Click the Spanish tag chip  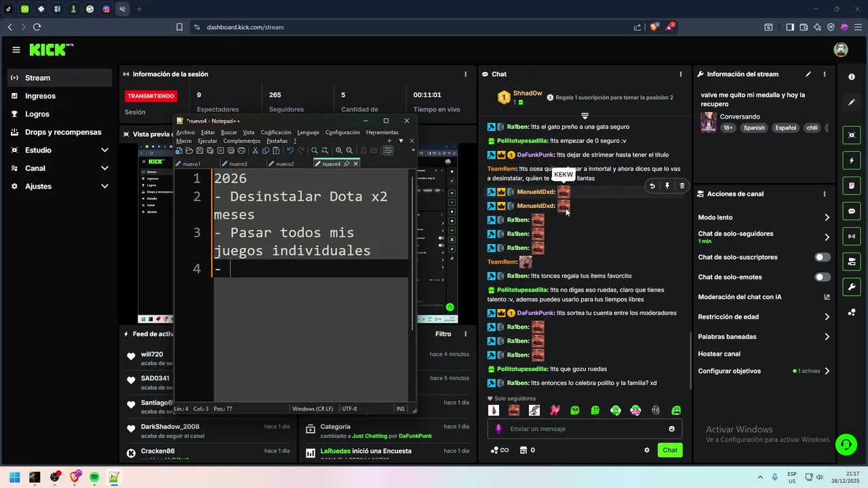pyautogui.click(x=753, y=127)
